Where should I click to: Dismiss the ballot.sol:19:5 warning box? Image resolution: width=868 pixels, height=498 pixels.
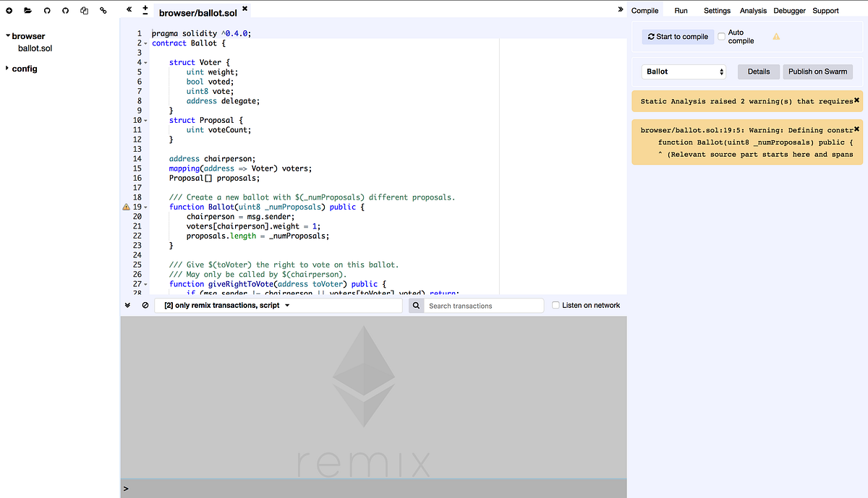[x=856, y=129]
